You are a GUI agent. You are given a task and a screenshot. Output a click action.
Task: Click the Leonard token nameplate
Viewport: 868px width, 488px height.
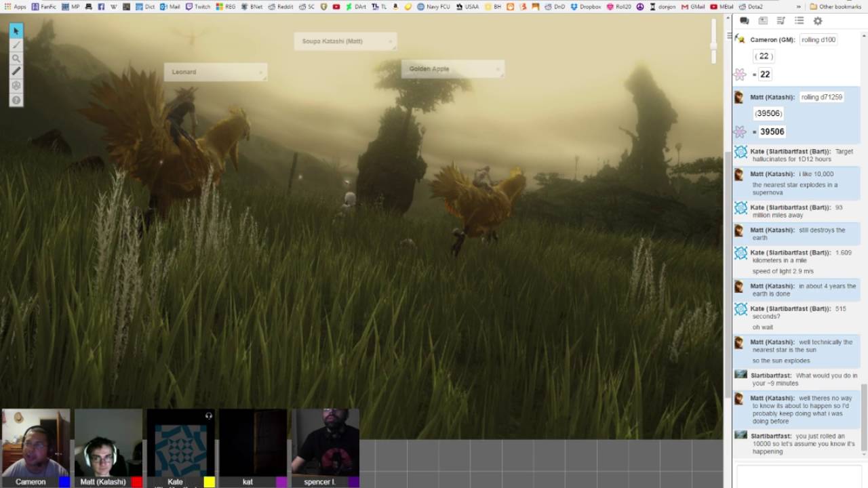(216, 72)
